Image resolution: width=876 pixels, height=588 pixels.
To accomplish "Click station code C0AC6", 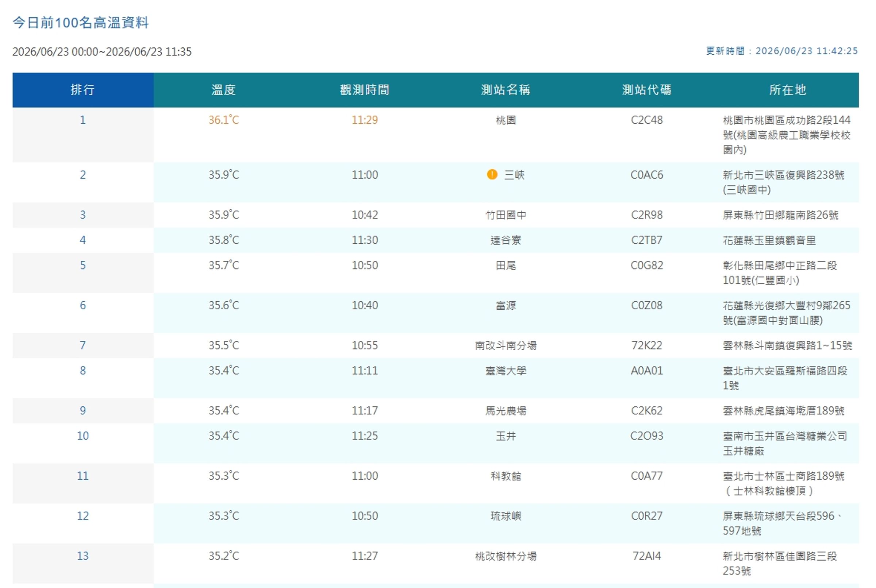I will [x=647, y=175].
